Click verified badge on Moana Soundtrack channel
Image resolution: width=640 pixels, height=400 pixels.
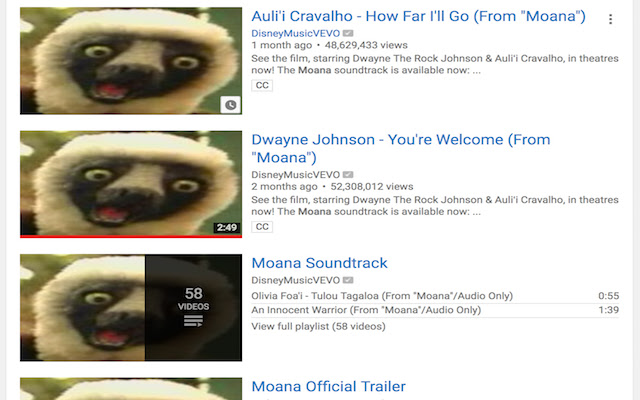coord(348,280)
